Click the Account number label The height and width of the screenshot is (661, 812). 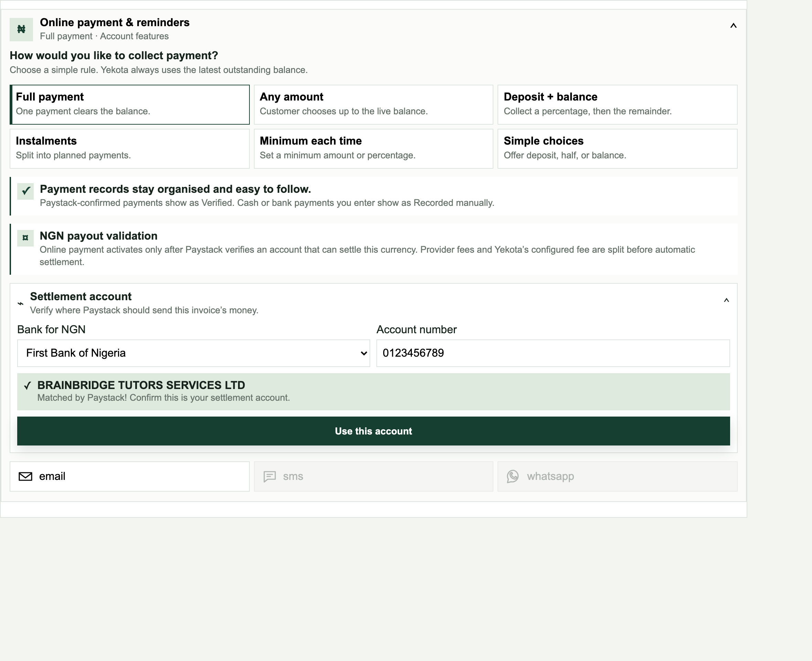(417, 329)
